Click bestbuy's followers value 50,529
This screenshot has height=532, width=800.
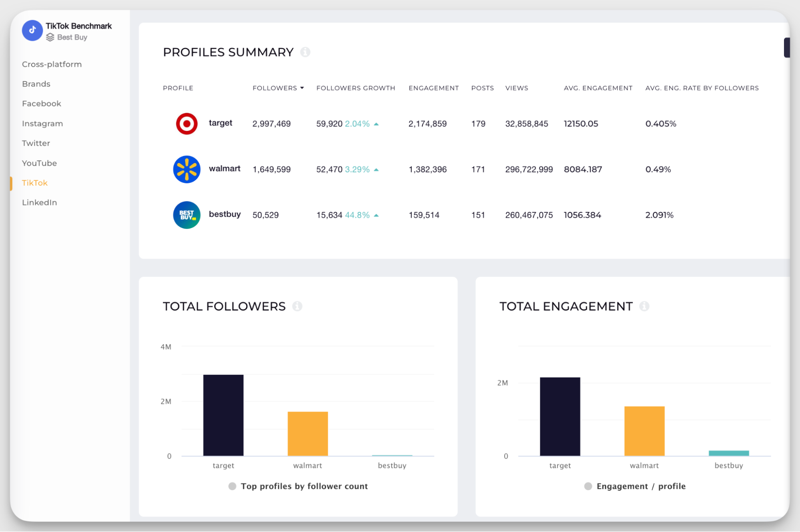point(266,215)
